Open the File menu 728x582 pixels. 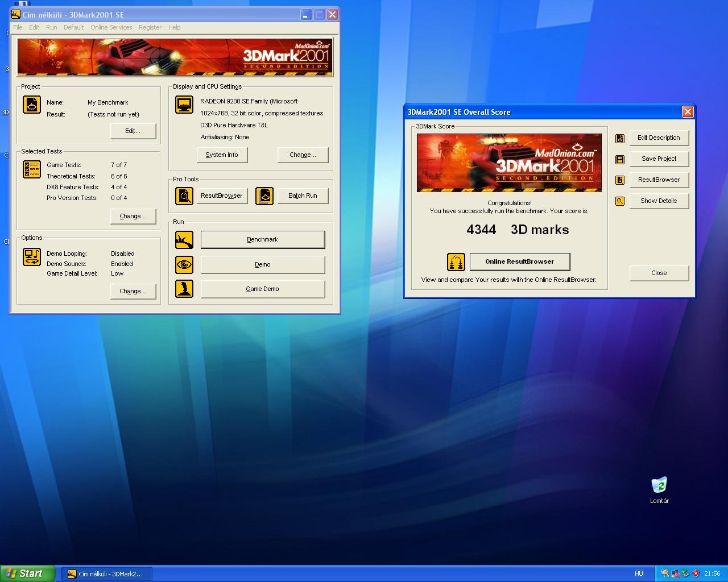[x=18, y=27]
